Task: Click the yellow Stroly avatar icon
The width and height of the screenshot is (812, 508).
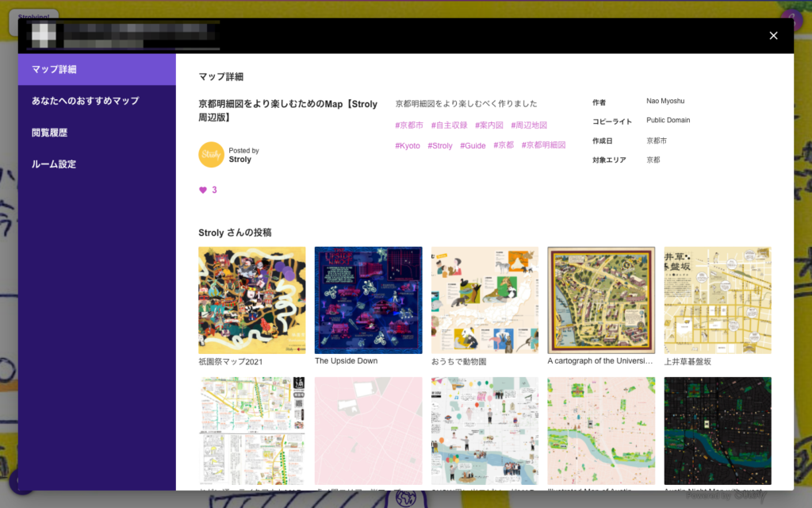Action: pyautogui.click(x=211, y=155)
